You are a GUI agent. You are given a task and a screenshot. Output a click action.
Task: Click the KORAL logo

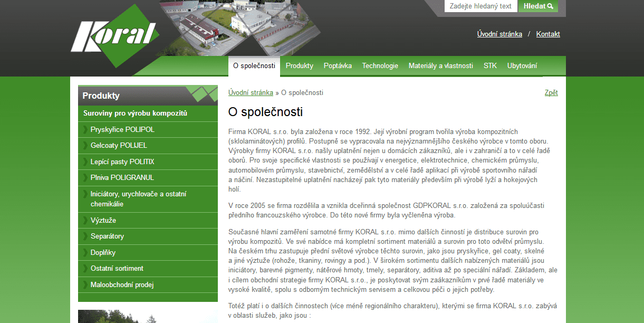115,36
